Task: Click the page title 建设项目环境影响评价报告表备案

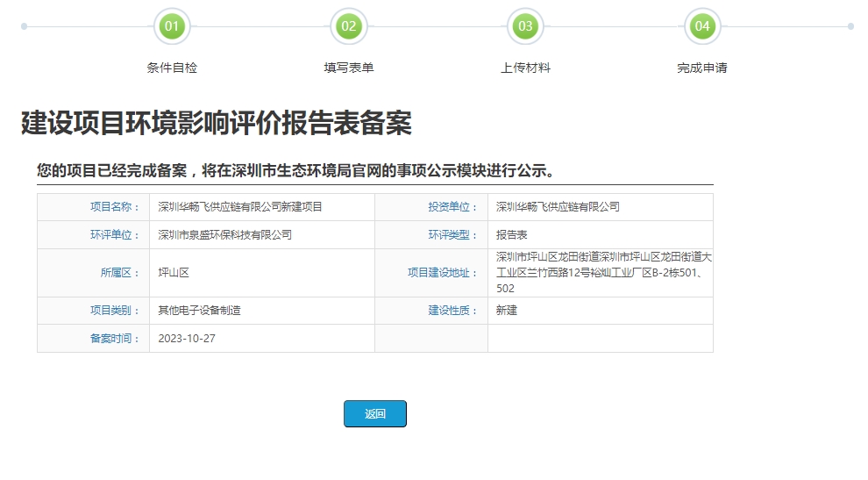Action: point(217,123)
